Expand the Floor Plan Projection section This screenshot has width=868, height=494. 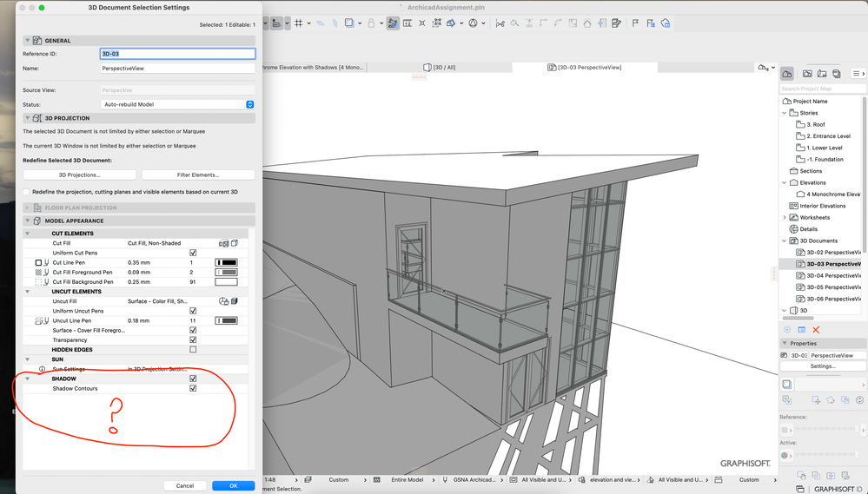[x=28, y=207]
